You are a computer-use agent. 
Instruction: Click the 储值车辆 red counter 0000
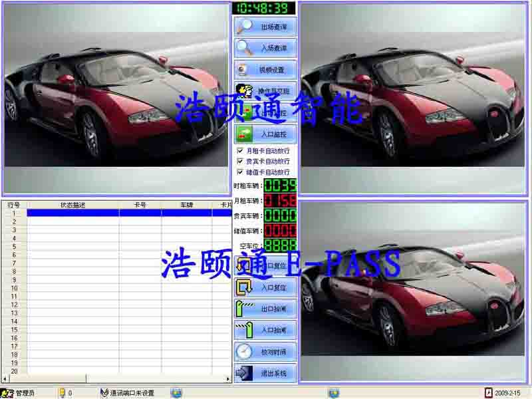tap(280, 231)
